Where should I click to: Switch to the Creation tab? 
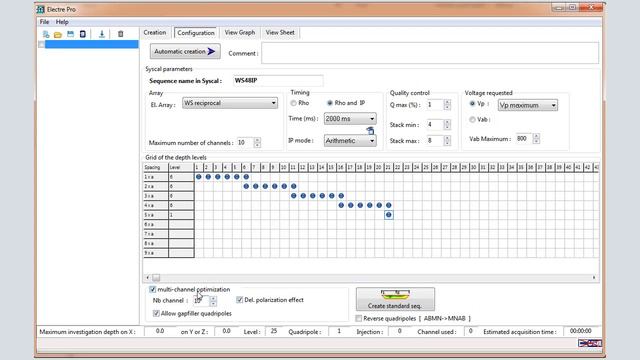pos(155,33)
